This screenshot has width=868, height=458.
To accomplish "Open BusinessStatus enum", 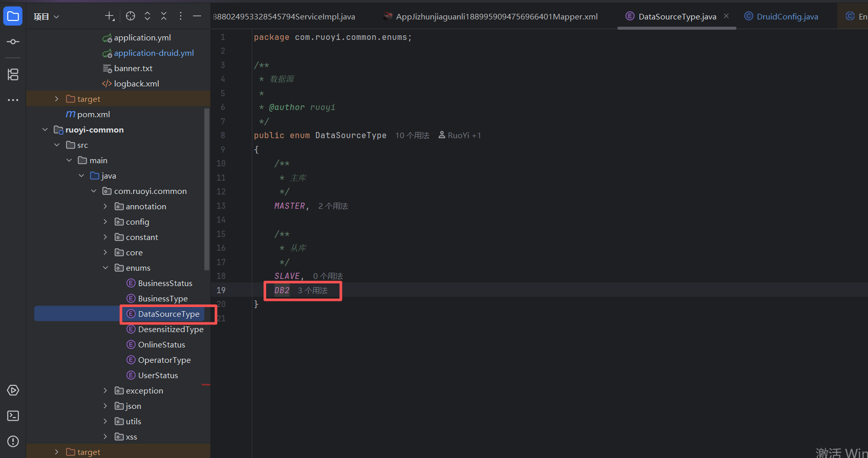I will (x=159, y=283).
